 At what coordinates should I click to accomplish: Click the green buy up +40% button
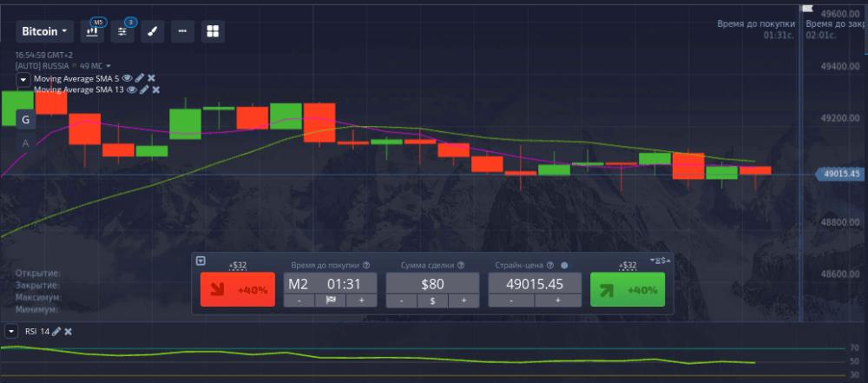pyautogui.click(x=627, y=289)
